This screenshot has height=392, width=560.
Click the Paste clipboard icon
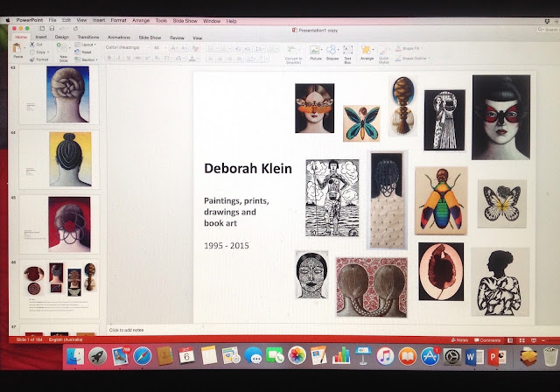click(x=17, y=48)
